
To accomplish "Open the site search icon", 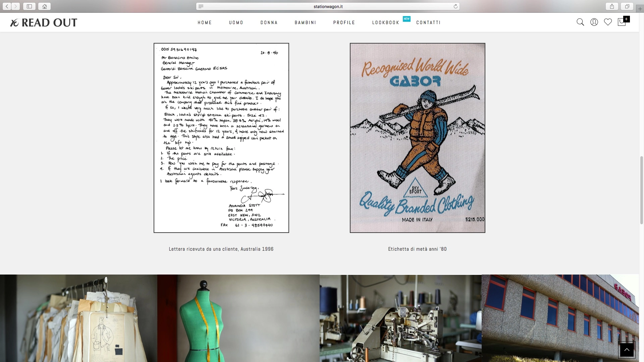I will pyautogui.click(x=580, y=22).
